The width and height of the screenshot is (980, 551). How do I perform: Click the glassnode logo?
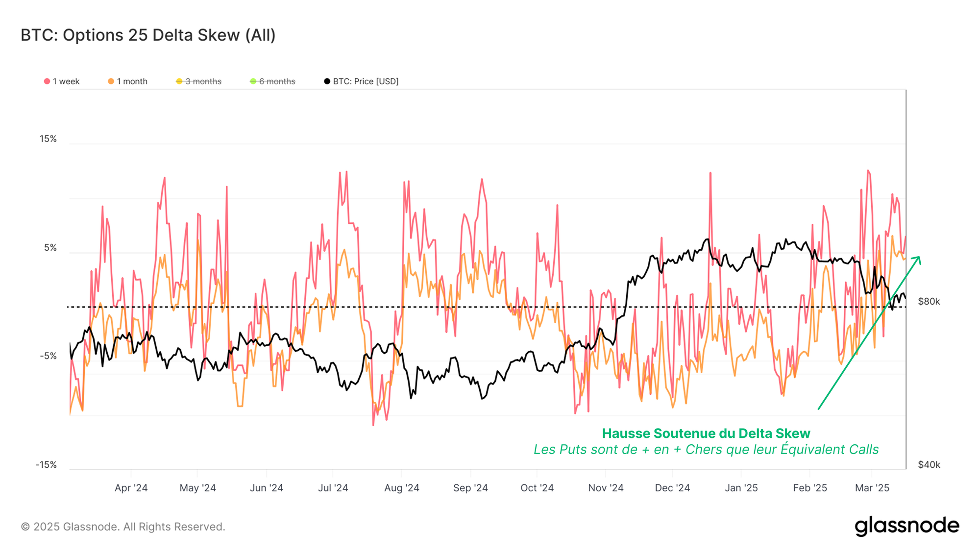[906, 526]
